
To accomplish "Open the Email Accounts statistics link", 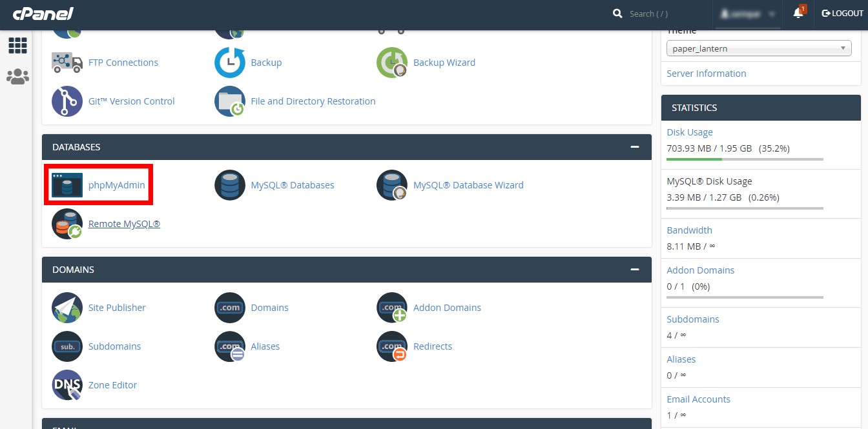I will tap(698, 399).
